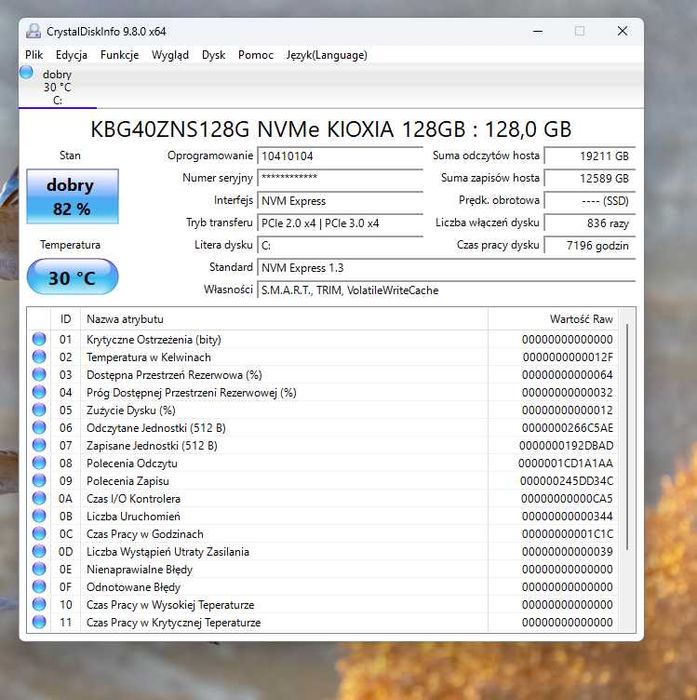
Task: Click status orb for Zapisane Jednostki row
Action: coord(39,446)
